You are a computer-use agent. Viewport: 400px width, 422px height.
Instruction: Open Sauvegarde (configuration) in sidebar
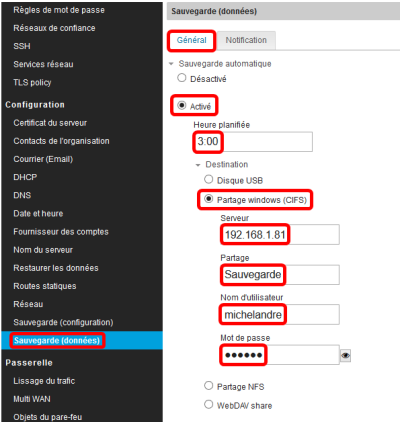coord(63,322)
